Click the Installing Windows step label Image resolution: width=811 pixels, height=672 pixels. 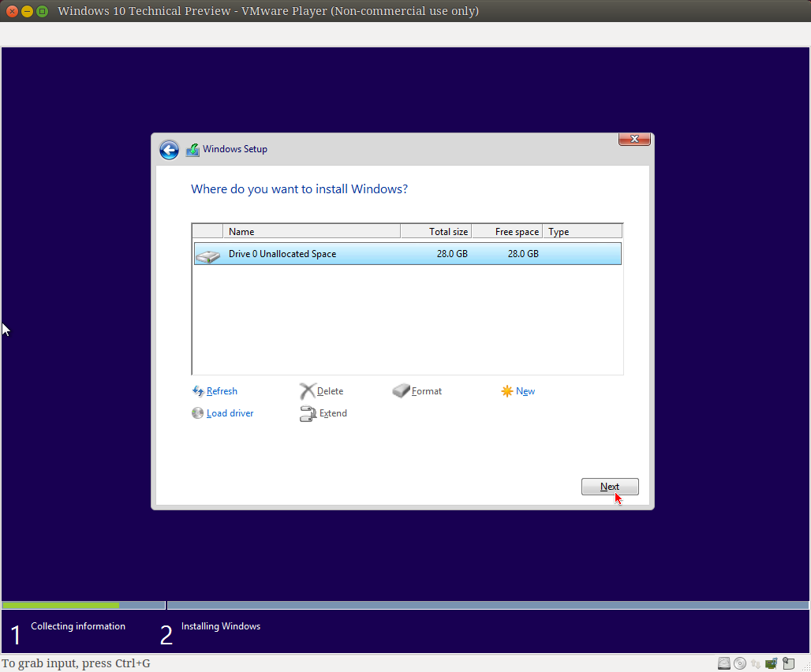pyautogui.click(x=221, y=626)
